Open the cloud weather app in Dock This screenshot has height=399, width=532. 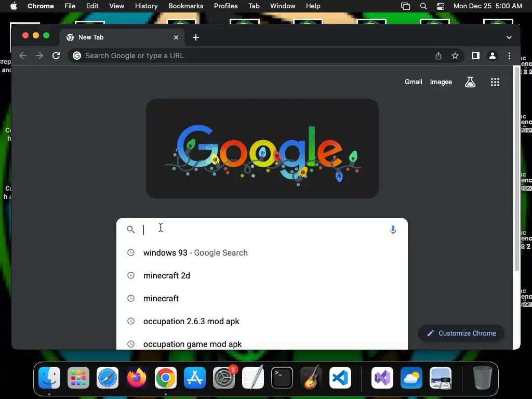(x=411, y=378)
